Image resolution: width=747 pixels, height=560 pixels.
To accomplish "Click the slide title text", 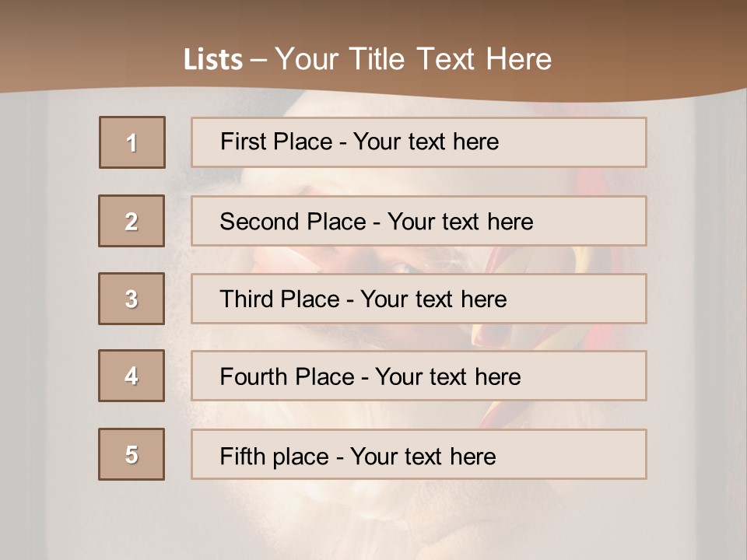I will pos(367,59).
